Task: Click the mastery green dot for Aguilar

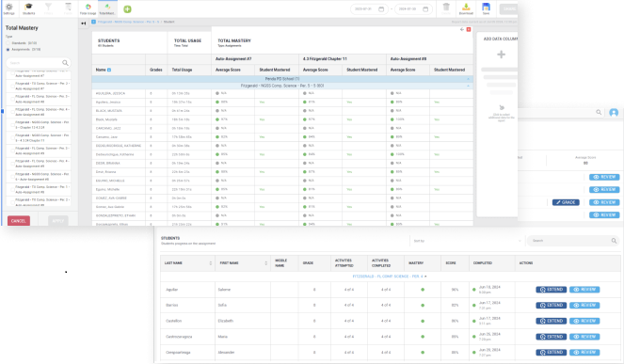Action: click(423, 290)
